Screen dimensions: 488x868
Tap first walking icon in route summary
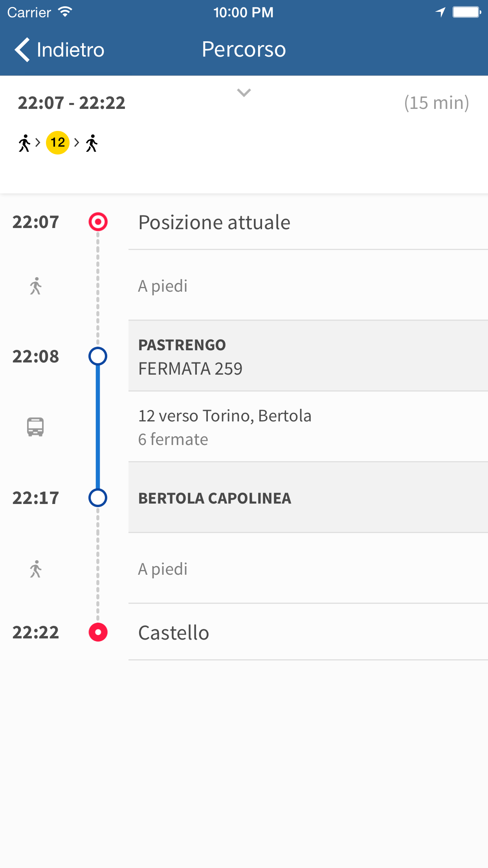point(24,143)
